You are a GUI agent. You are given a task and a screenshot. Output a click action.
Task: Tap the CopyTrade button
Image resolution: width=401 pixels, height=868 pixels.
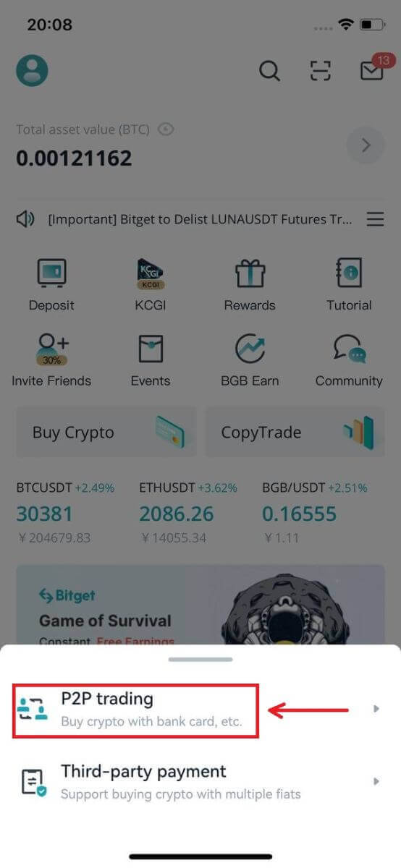(295, 433)
